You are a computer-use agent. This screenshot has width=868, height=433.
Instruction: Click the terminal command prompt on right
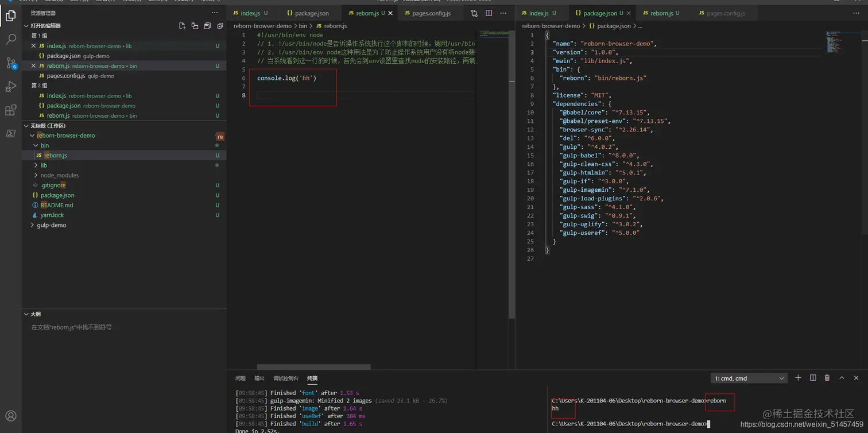[x=630, y=424]
